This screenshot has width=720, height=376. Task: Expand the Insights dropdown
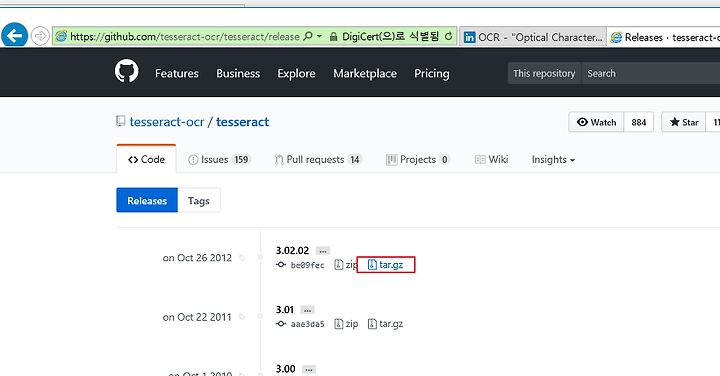pos(553,159)
